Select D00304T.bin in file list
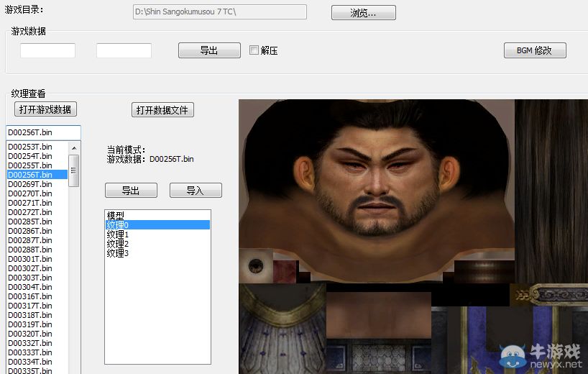The height and width of the screenshot is (374, 588). pyautogui.click(x=37, y=288)
